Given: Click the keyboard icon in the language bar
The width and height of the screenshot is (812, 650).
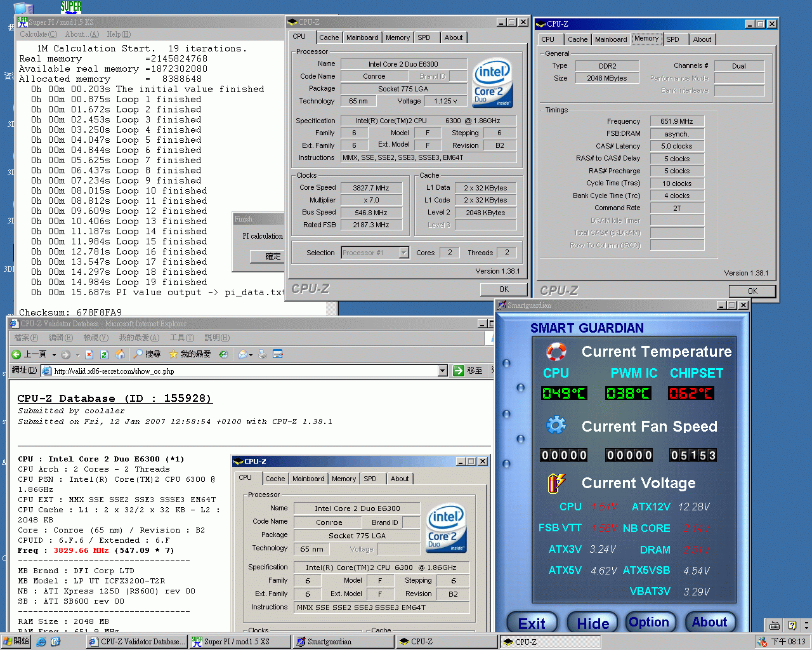Looking at the screenshot, I should pos(775,625).
